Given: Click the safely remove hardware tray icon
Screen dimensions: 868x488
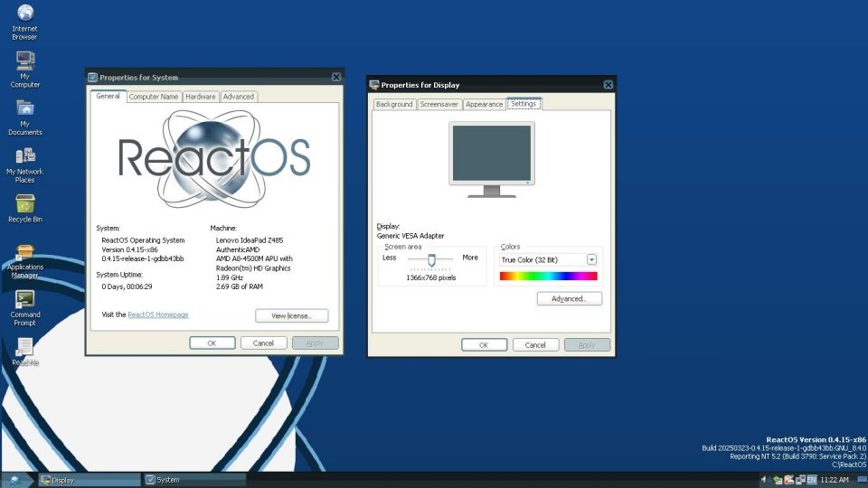Looking at the screenshot, I should (x=778, y=480).
